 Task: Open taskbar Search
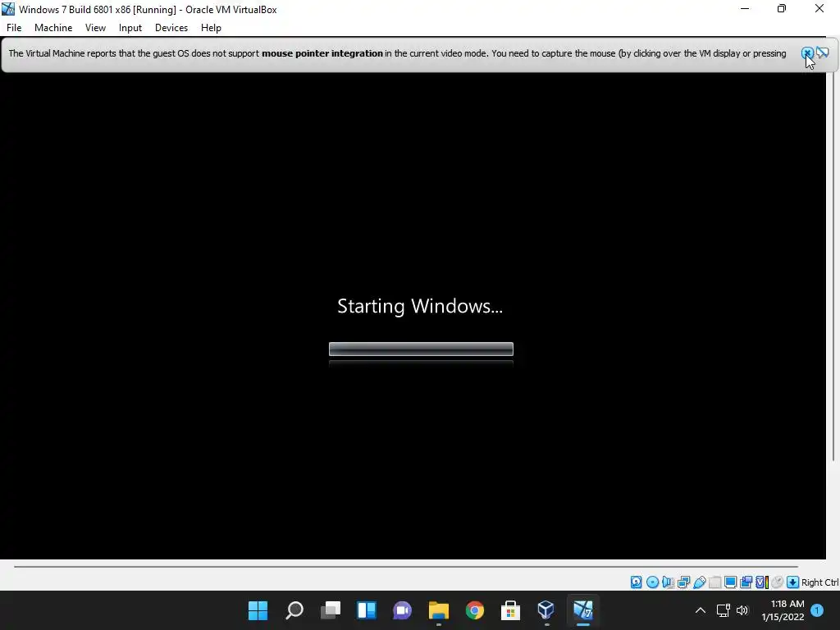click(294, 610)
